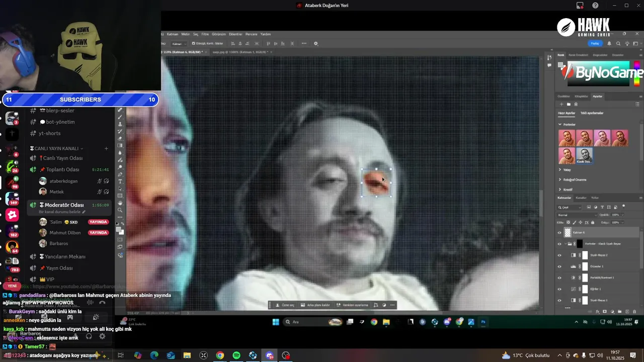Click the foreground/background color swatch
Image resolution: width=644 pixels, height=362 pixels.
pos(120,230)
